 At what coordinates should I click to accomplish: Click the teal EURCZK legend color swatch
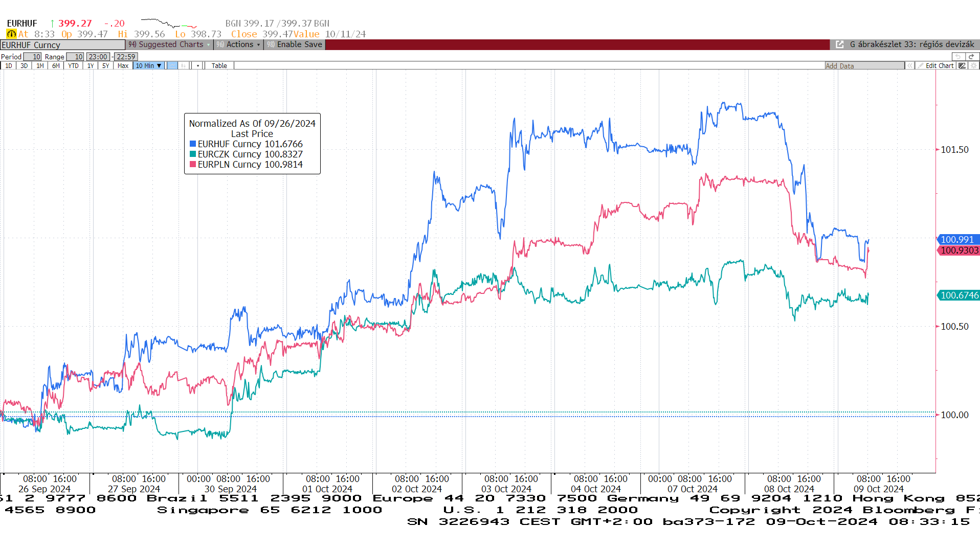coord(193,154)
